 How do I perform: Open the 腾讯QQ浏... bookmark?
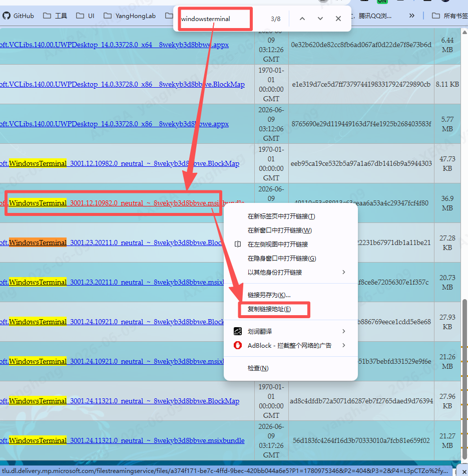click(x=374, y=16)
